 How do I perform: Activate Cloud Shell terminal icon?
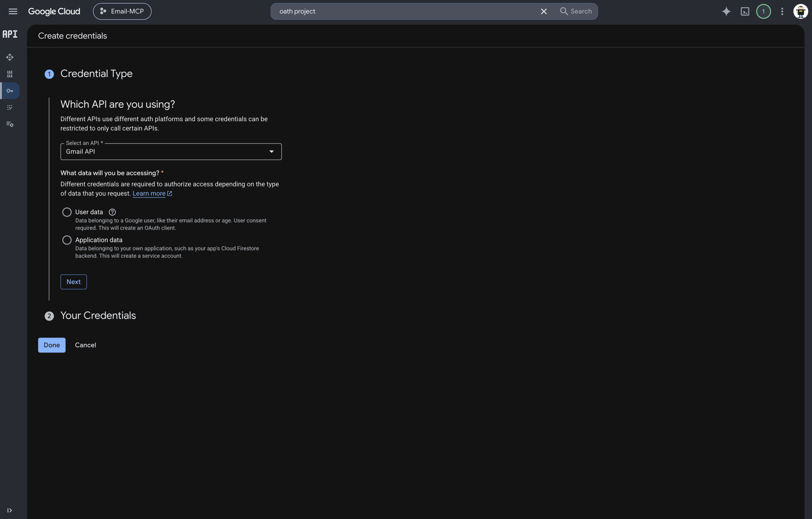coord(745,11)
